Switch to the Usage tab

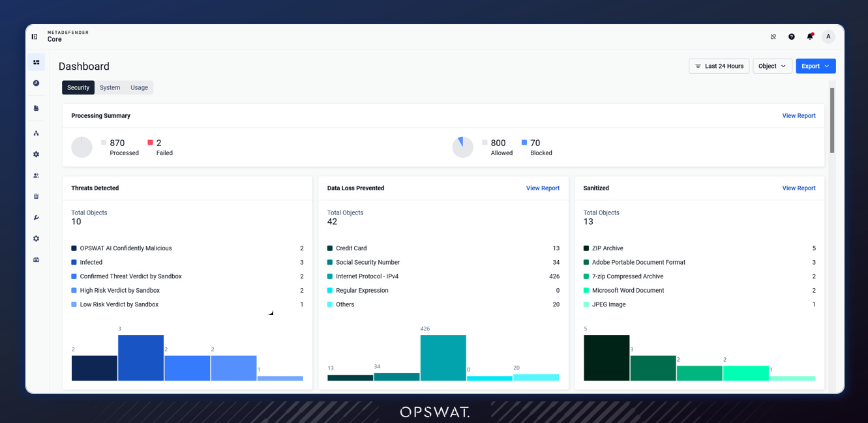click(139, 87)
